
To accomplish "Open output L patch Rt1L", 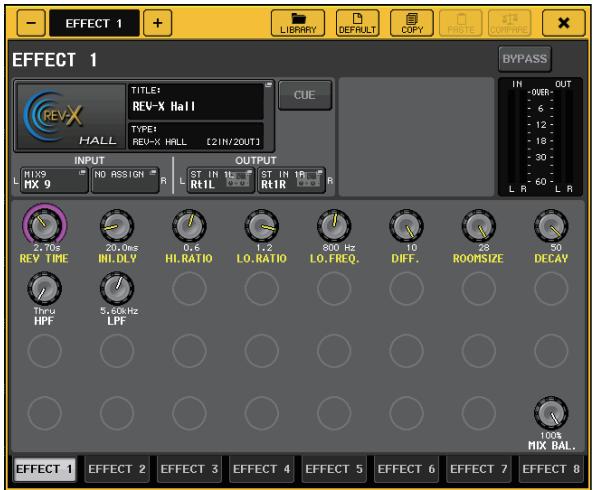I will (220, 180).
